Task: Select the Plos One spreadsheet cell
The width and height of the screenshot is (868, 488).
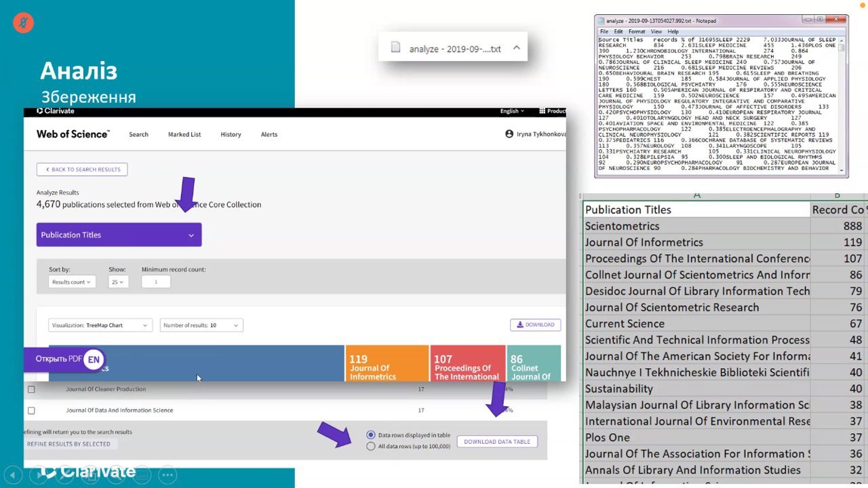Action: pos(697,438)
